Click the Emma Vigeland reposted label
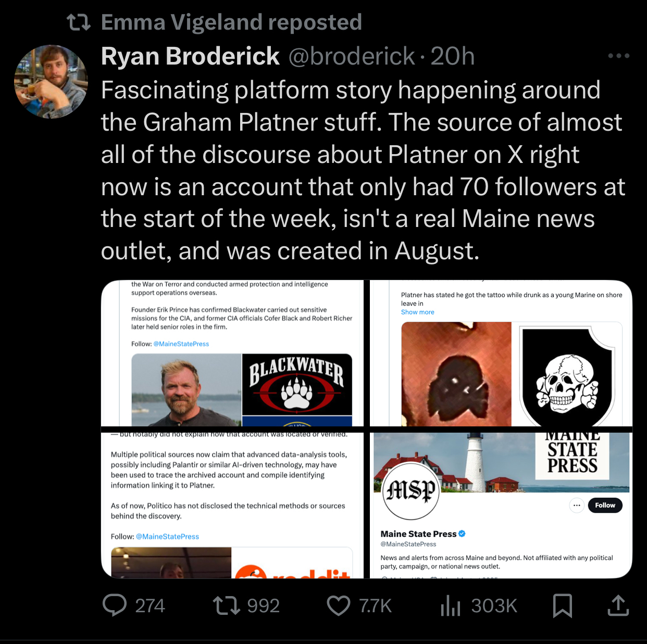 [231, 22]
